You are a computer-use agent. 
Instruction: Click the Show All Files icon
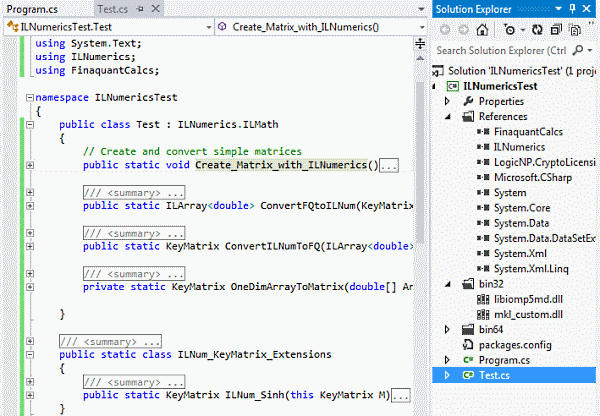pos(575,29)
